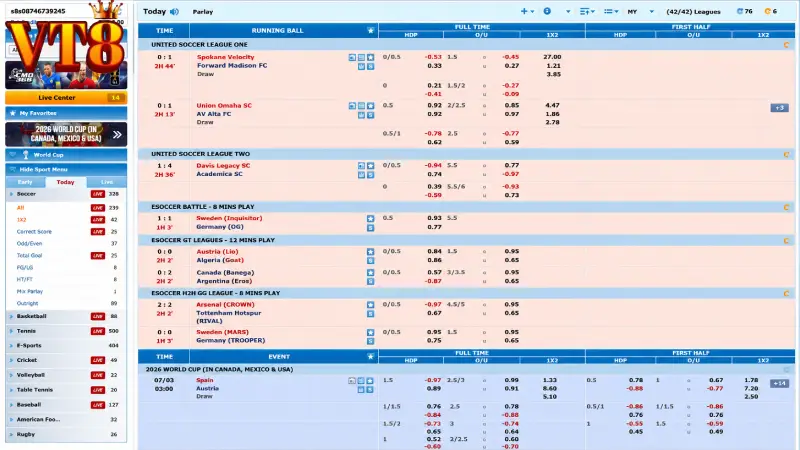This screenshot has height=450, width=800.
Task: Click the trophy icon beside World Cup
Action: [26, 155]
